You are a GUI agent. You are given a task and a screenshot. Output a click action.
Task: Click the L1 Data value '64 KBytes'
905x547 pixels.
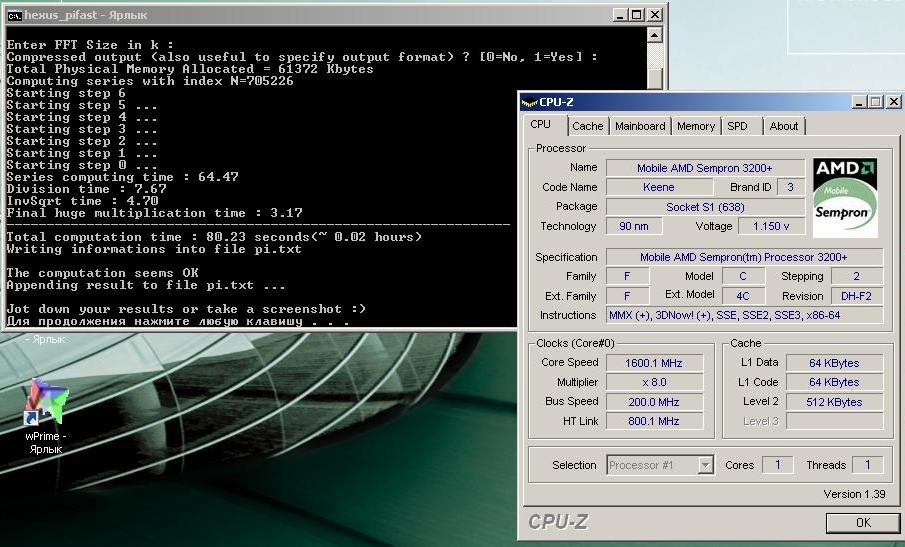pyautogui.click(x=834, y=363)
